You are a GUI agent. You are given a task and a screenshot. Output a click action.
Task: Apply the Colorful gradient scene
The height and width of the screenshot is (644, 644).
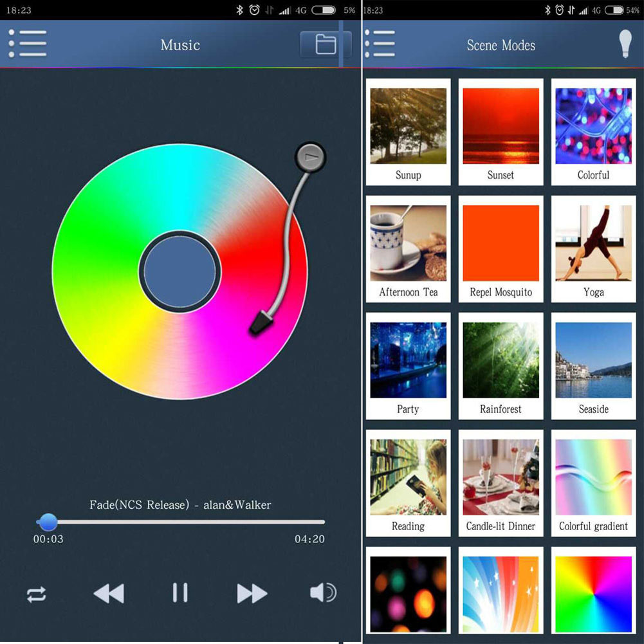[593, 484]
